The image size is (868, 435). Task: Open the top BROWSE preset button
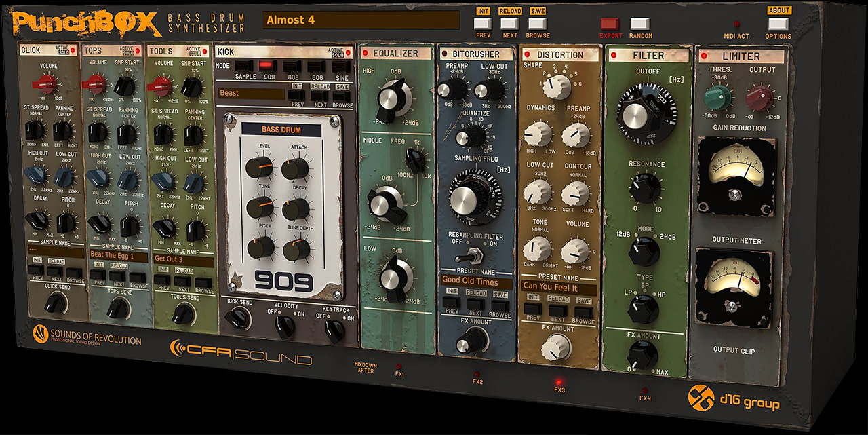click(x=538, y=24)
